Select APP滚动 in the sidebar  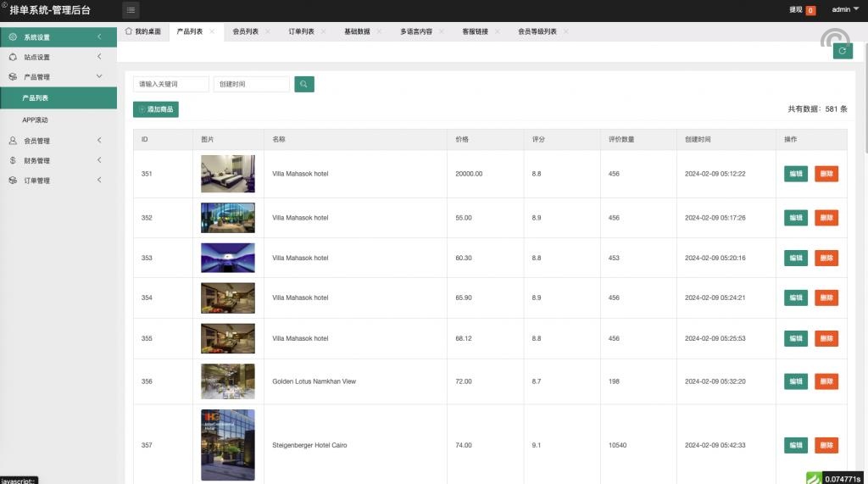click(36, 120)
